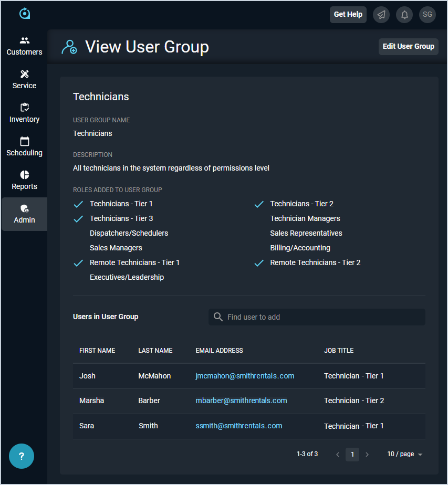This screenshot has height=485, width=448.
Task: Select page 1 in pagination
Action: (x=352, y=455)
